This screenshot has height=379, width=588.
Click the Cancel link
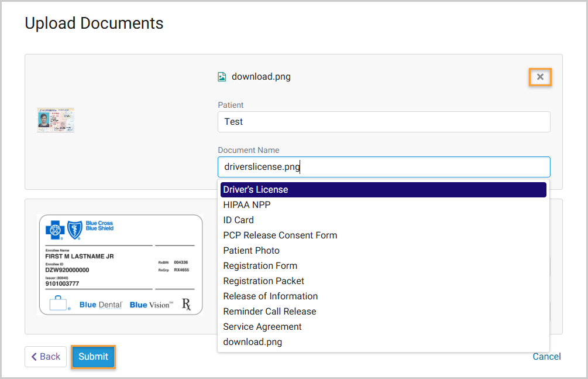pyautogui.click(x=546, y=357)
